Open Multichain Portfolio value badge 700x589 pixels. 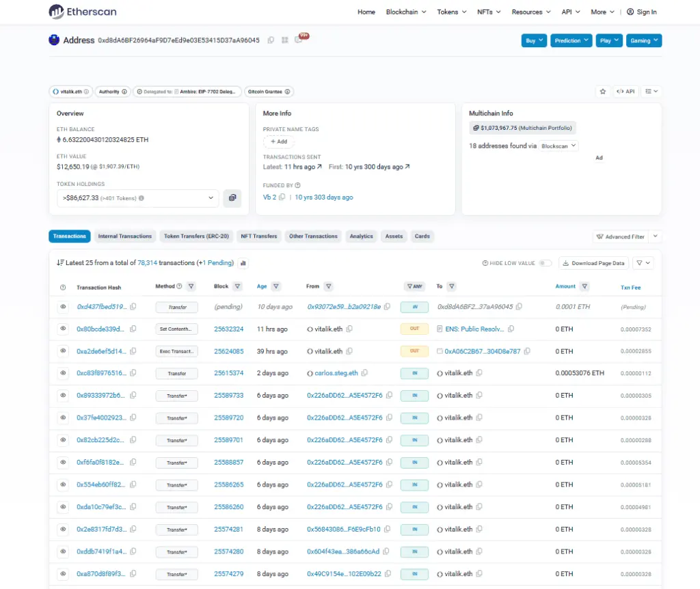[522, 128]
